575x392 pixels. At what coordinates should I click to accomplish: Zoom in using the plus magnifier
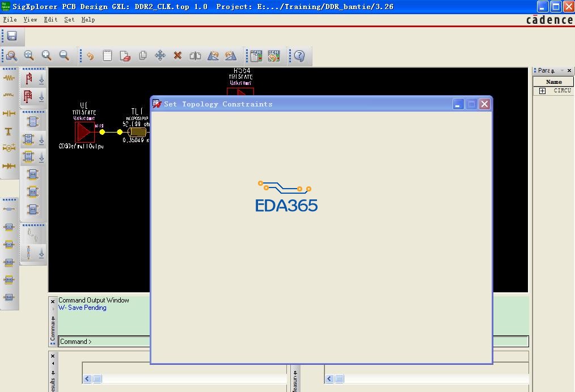[x=46, y=56]
